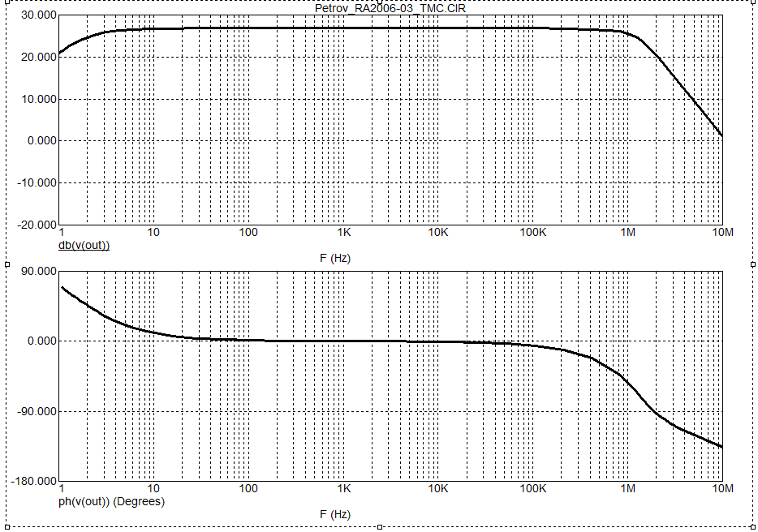The width and height of the screenshot is (758, 532).
Task: Click the 10K frequency tick under the gain plot
Action: point(438,233)
